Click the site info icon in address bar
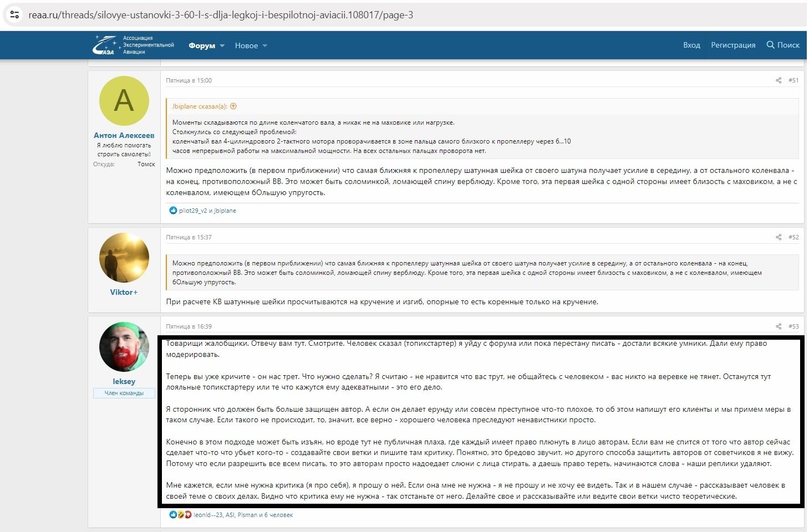Screen dimensions: 809x532 tap(15, 15)
